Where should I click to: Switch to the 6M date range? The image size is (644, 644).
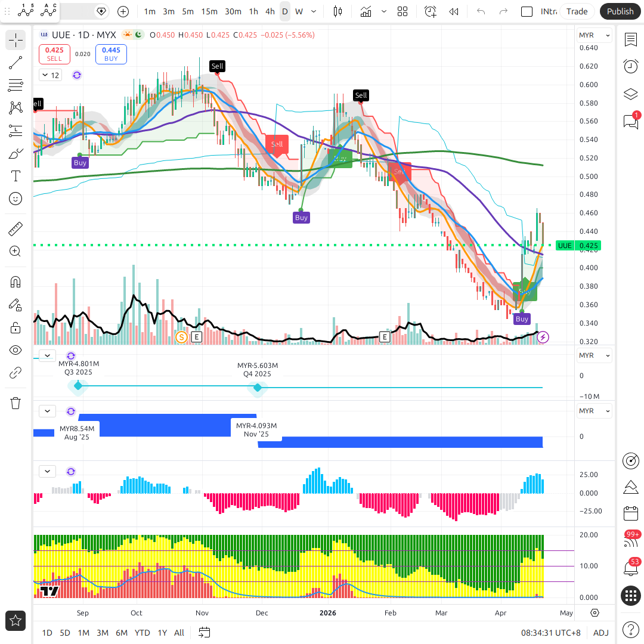(x=122, y=633)
